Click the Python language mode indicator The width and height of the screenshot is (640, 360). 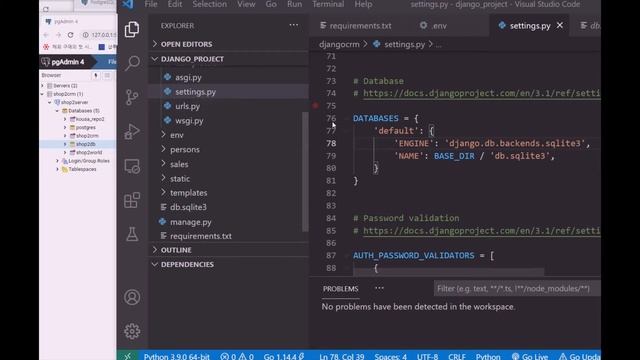488,356
